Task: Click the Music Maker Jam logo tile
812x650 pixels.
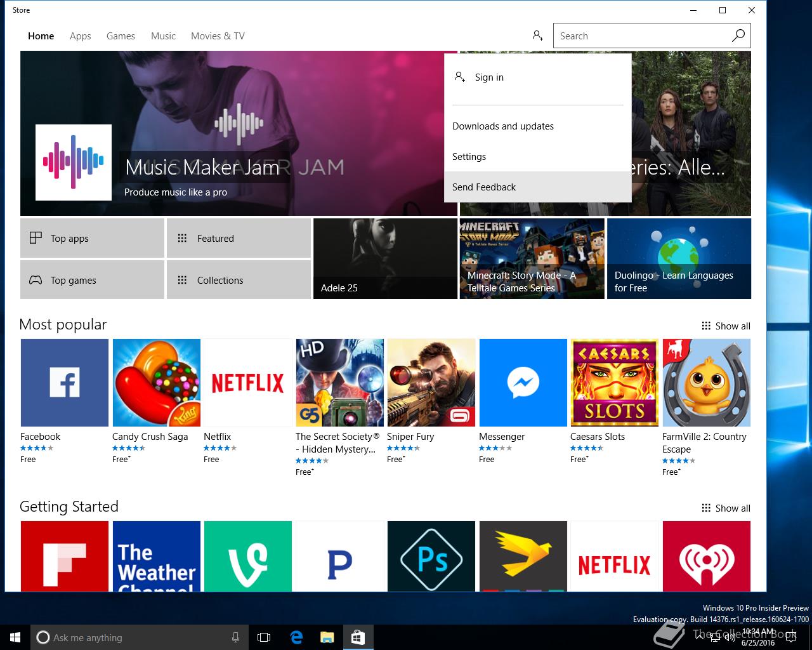Action: coord(74,162)
